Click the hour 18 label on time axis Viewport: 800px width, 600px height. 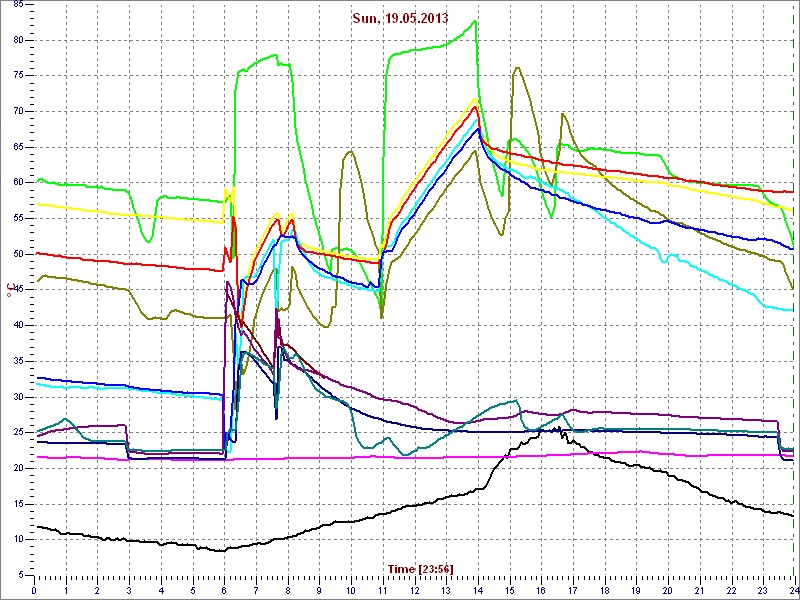coord(604,590)
